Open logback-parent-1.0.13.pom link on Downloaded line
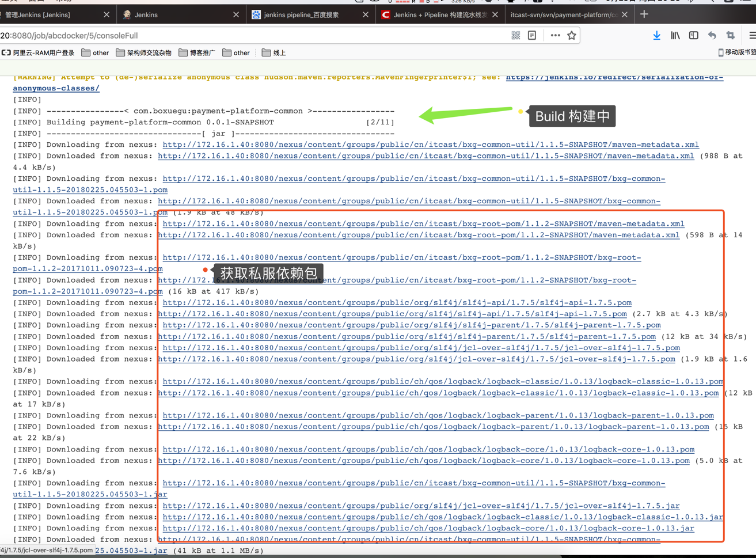The width and height of the screenshot is (756, 558). click(434, 427)
